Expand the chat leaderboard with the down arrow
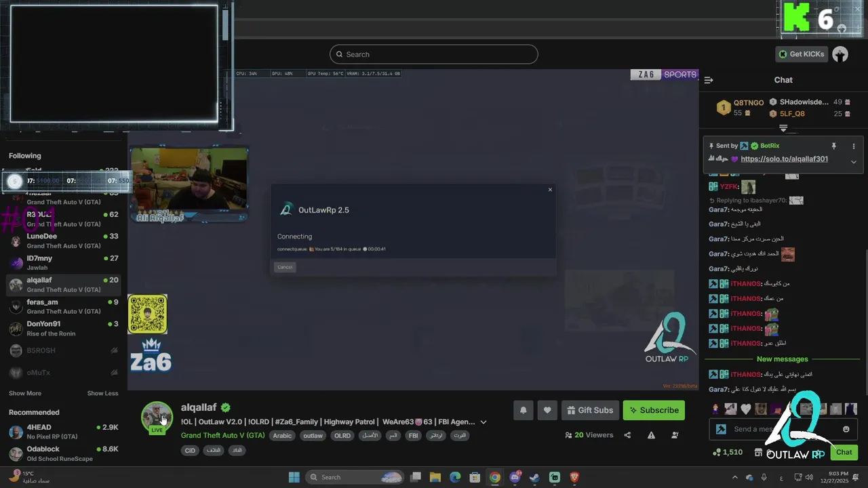868x488 pixels. pyautogui.click(x=783, y=128)
